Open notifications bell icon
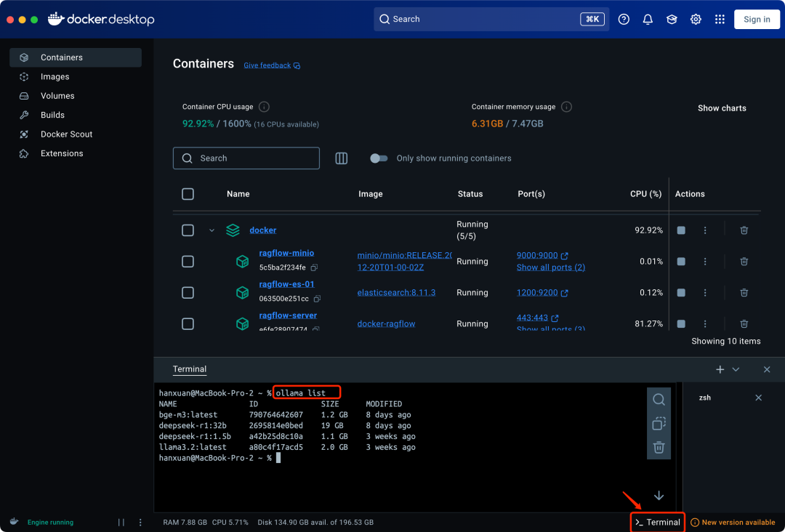The height and width of the screenshot is (532, 785). pyautogui.click(x=648, y=19)
